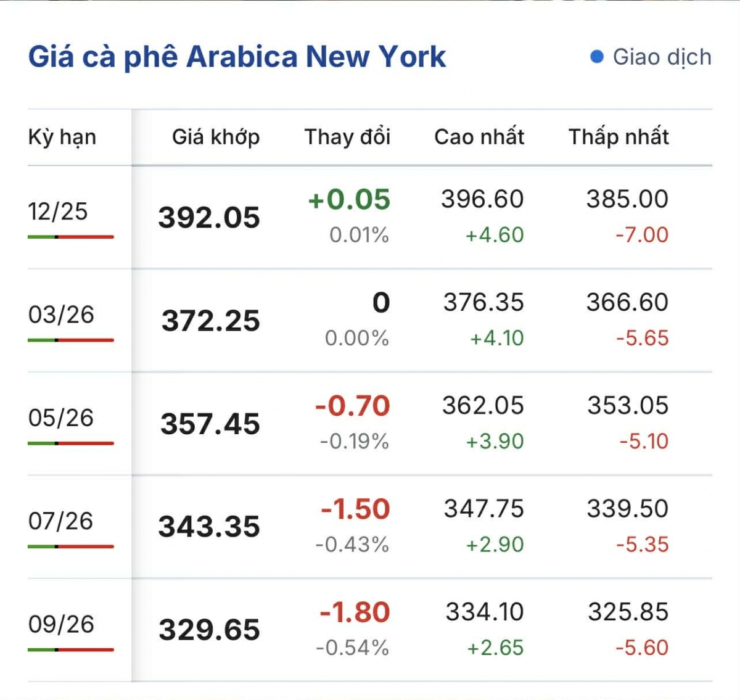Click the 392.05 matched price

tap(209, 218)
